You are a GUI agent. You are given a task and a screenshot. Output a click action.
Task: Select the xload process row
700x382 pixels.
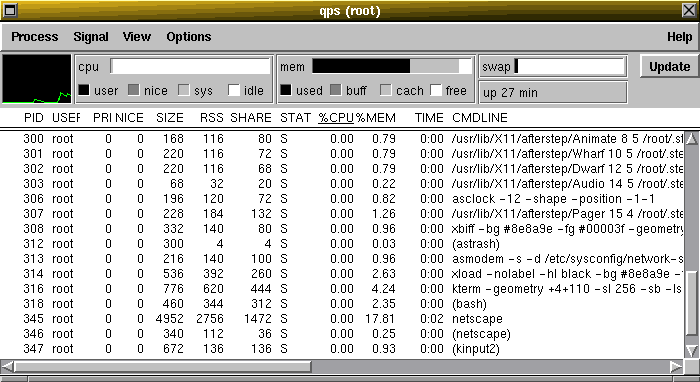tap(342, 274)
